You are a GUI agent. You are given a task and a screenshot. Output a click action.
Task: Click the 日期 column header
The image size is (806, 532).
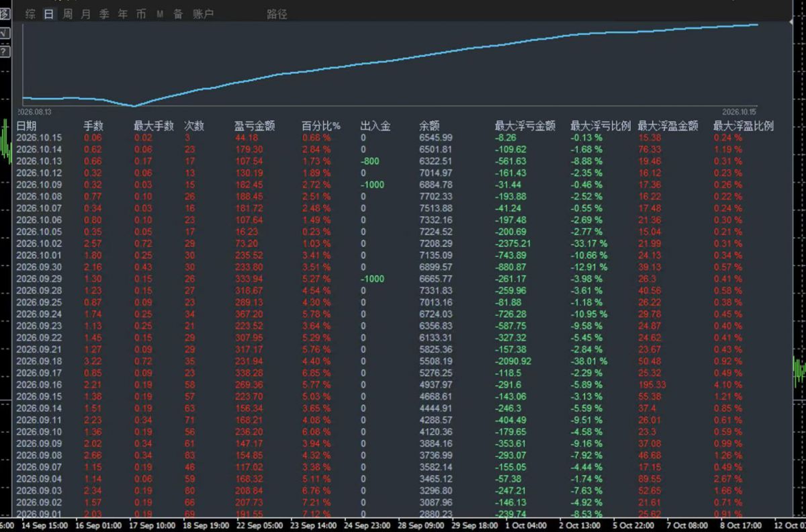tap(27, 126)
